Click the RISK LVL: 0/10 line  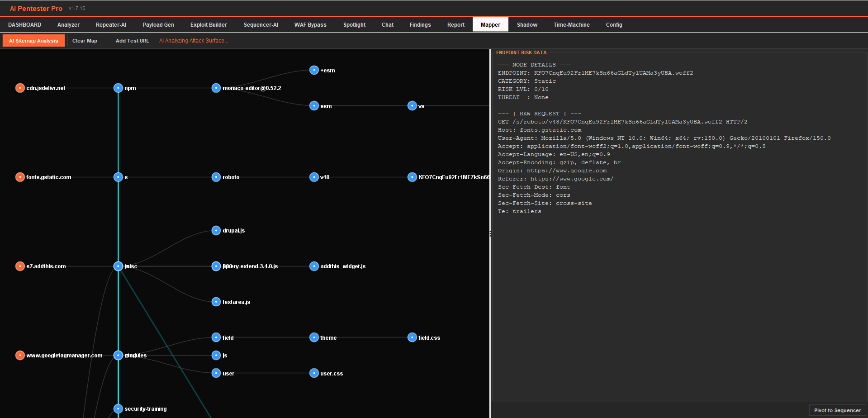pos(523,89)
